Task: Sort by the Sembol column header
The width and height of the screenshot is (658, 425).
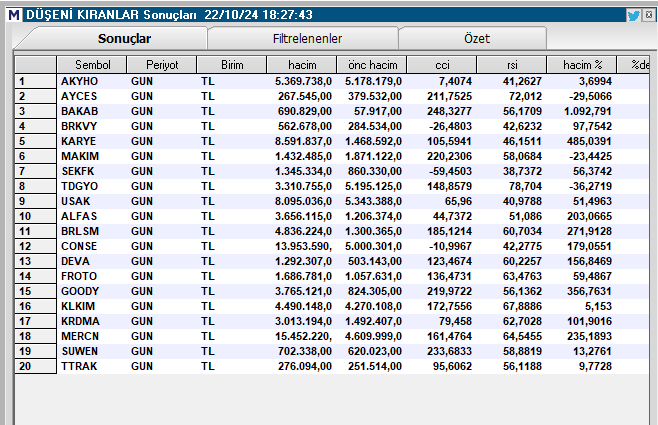Action: coord(91,65)
